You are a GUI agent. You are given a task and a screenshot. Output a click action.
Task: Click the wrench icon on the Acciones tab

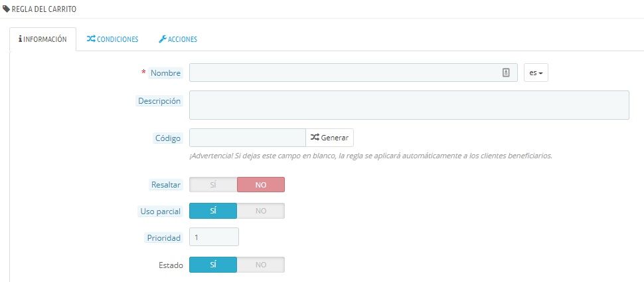pyautogui.click(x=162, y=39)
